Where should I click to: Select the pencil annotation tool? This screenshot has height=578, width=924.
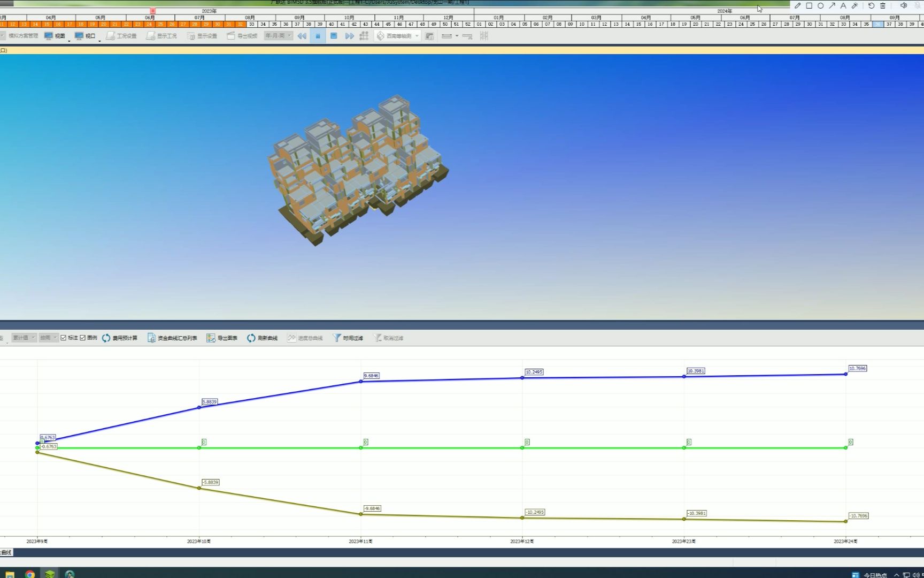[798, 6]
